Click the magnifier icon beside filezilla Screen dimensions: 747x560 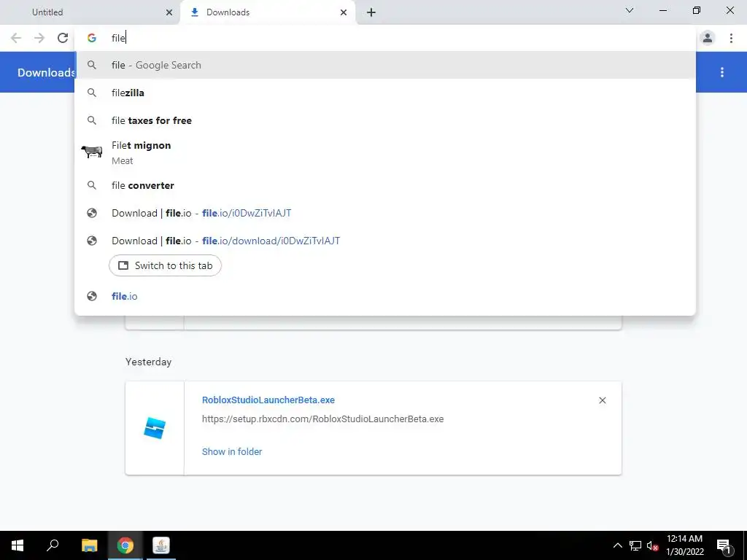[92, 93]
